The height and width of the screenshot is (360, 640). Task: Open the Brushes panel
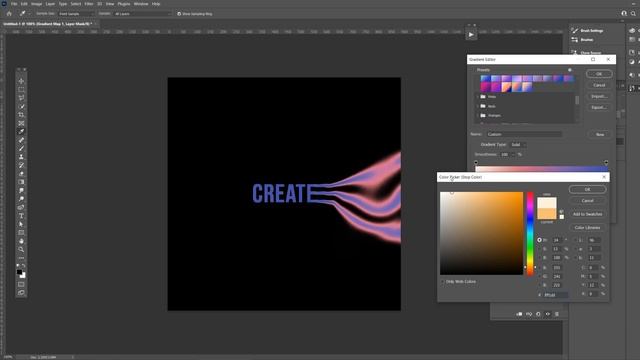pyautogui.click(x=582, y=40)
